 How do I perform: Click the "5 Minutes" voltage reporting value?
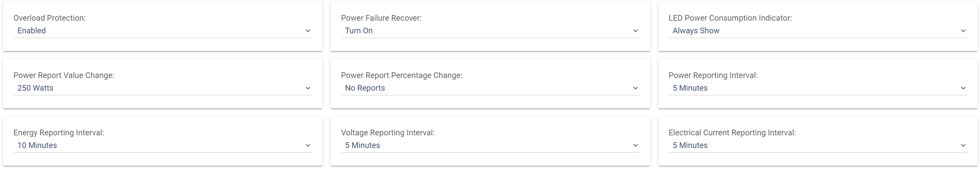[363, 145]
